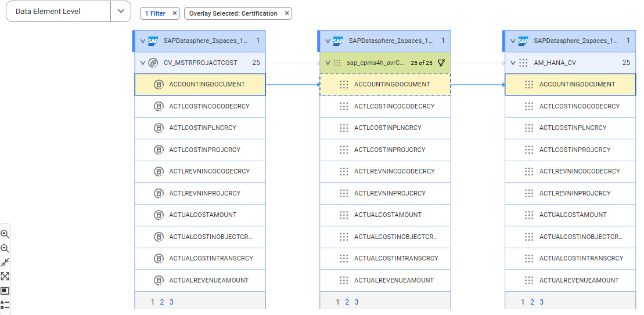644x315 pixels.
Task: Select ACTLREVNINCOCODECRCY in AM_HANA_CV
Action: tap(570, 172)
